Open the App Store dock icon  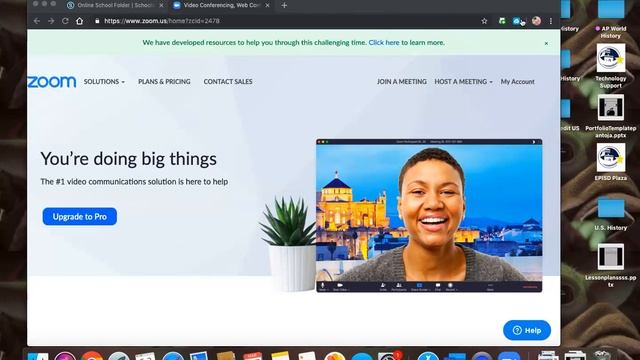(x=428, y=356)
